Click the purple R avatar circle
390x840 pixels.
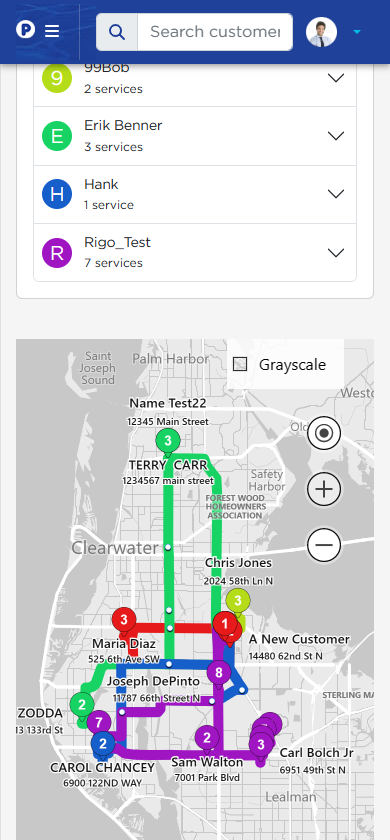pos(57,253)
